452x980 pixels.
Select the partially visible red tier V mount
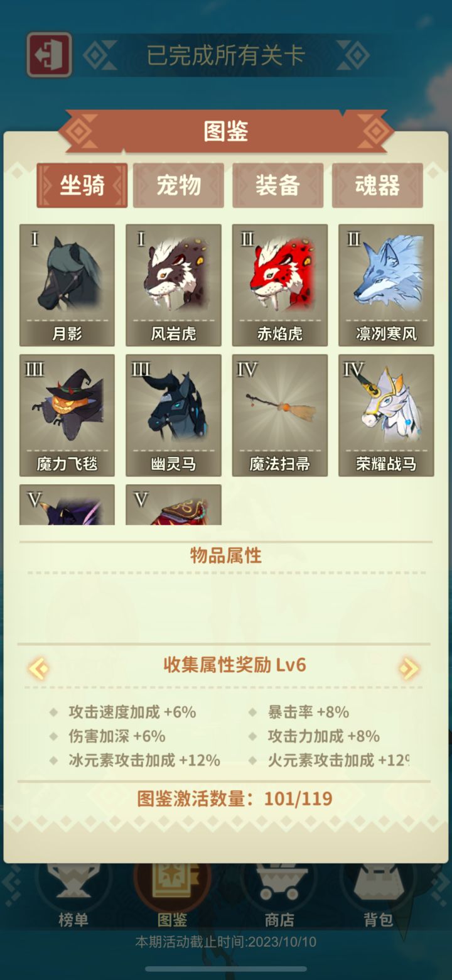[173, 505]
